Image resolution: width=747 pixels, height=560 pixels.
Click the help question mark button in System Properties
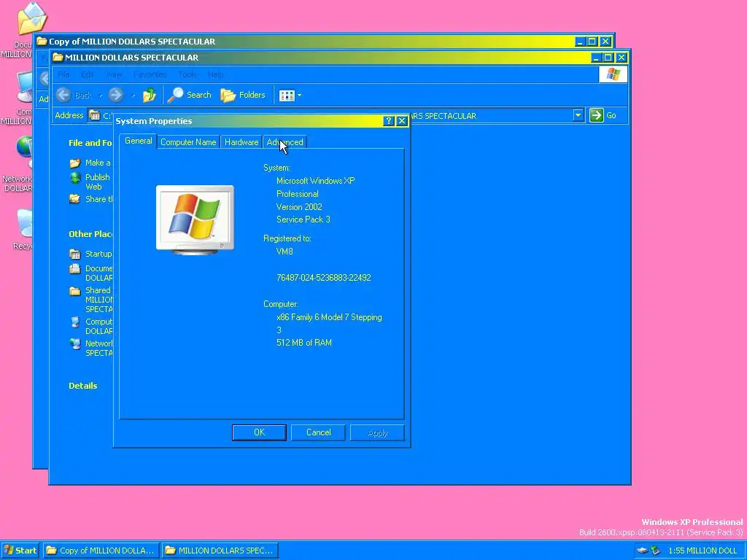point(389,121)
